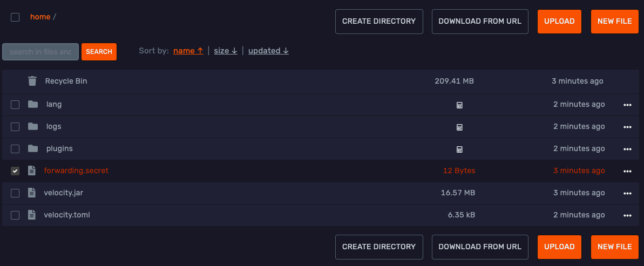Click the top Create Directory button

(379, 22)
